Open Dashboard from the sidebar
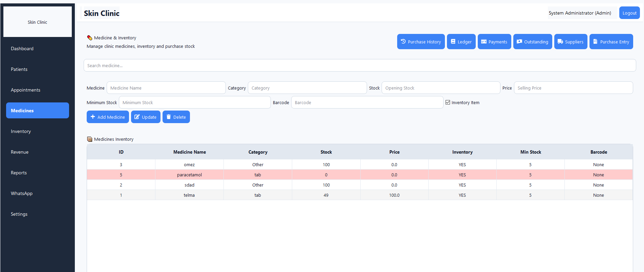This screenshot has height=272, width=644. (x=38, y=48)
